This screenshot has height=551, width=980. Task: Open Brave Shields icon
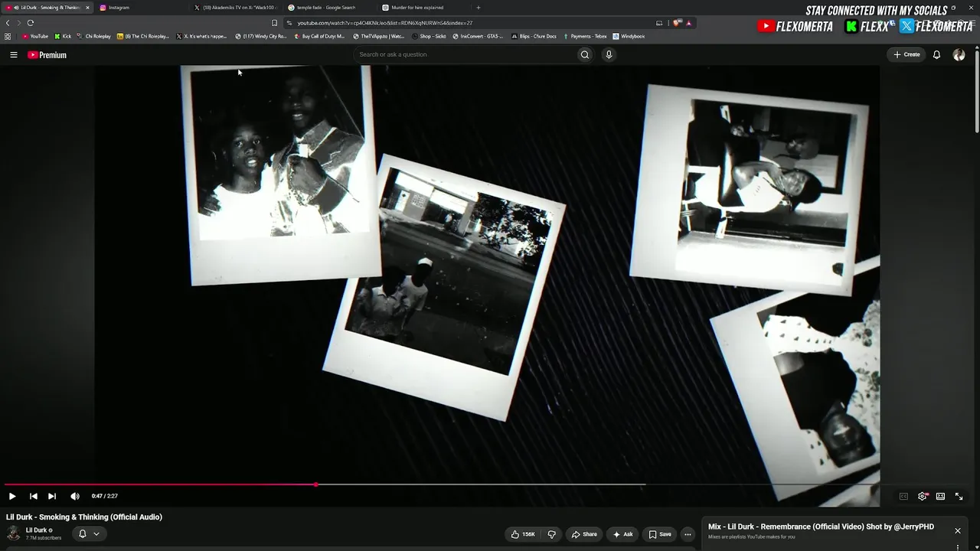click(x=677, y=23)
